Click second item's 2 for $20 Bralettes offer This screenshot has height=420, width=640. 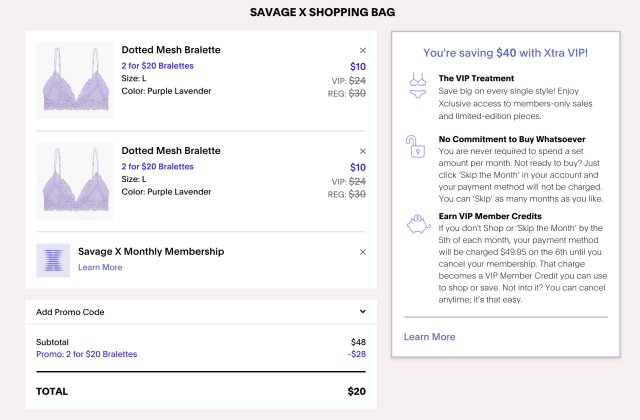157,166
